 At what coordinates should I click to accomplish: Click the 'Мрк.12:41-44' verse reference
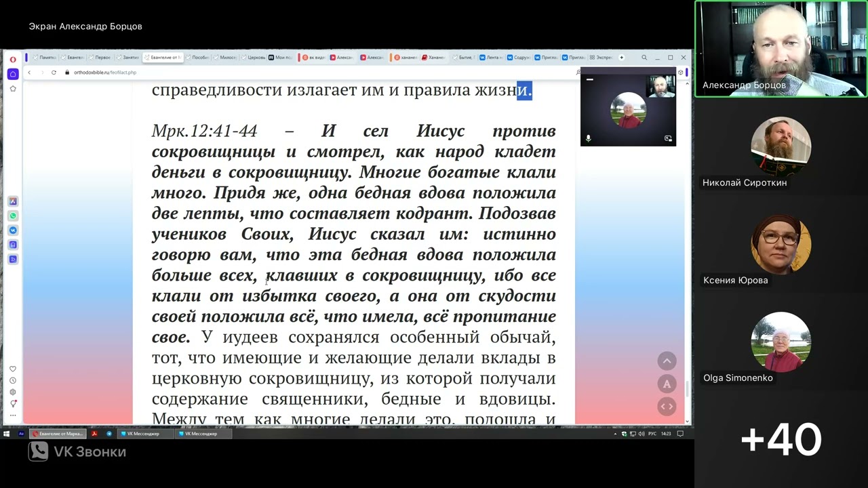point(204,131)
